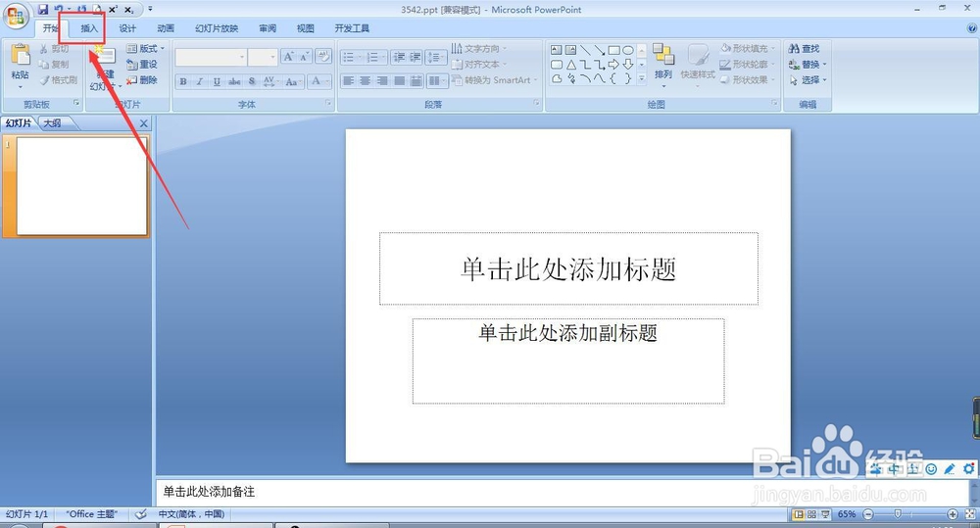Align text right
This screenshot has width=980, height=528.
[382, 80]
